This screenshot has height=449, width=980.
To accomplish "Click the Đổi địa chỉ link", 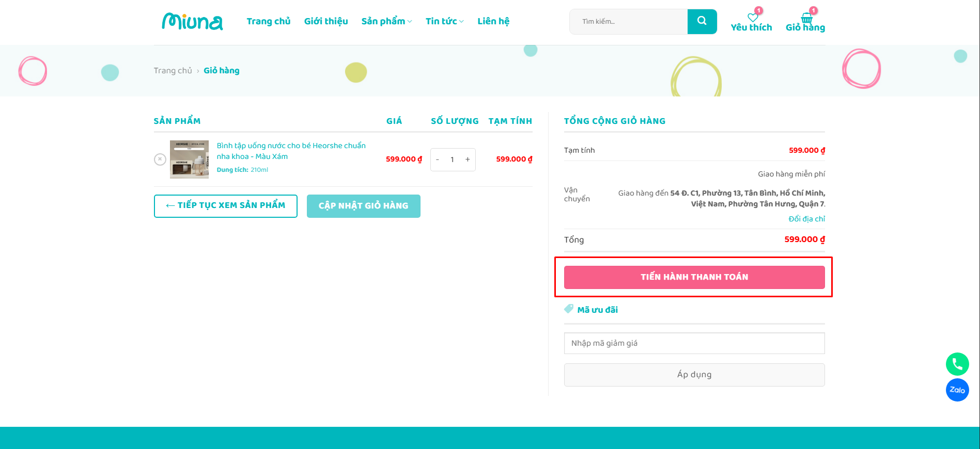I will 806,219.
